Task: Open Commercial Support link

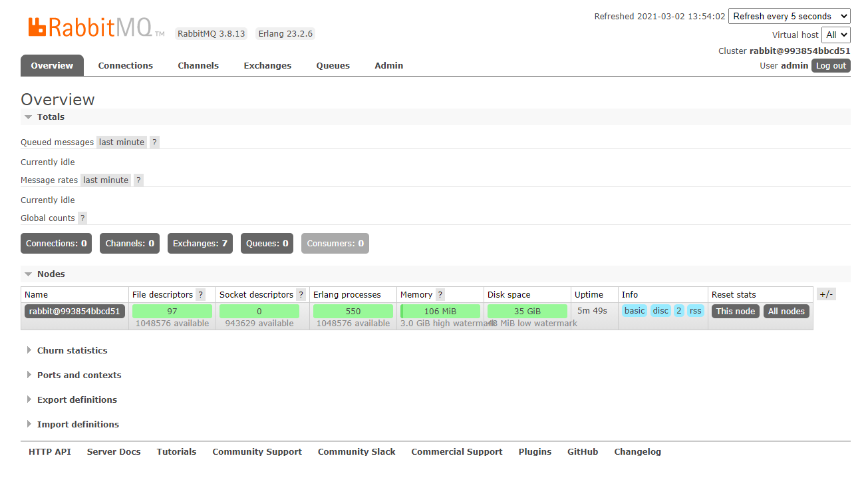Action: pos(457,451)
